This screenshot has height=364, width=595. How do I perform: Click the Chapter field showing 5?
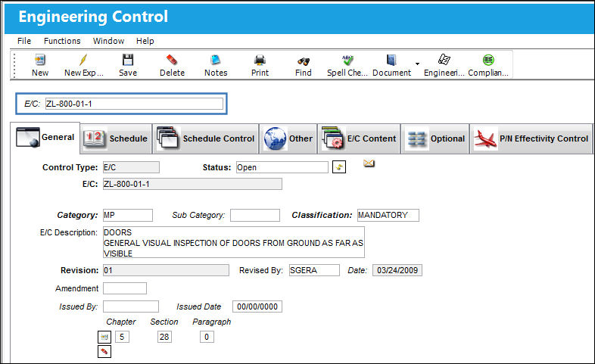[122, 337]
